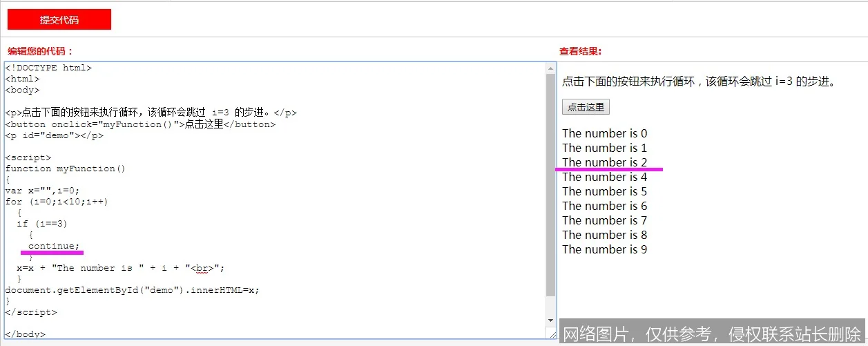This screenshot has height=346, width=868.
Task: Click the 'function myFunction()' code line
Action: pyautogui.click(x=66, y=169)
